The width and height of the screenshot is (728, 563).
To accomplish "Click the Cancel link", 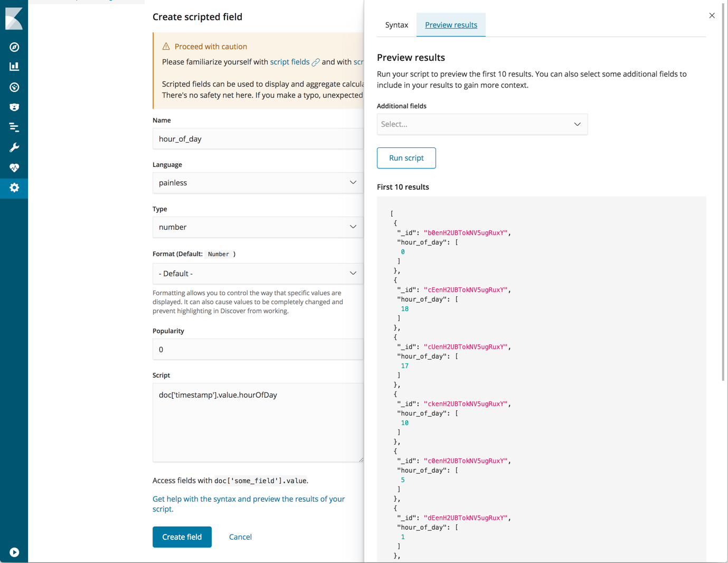I will 240,537.
